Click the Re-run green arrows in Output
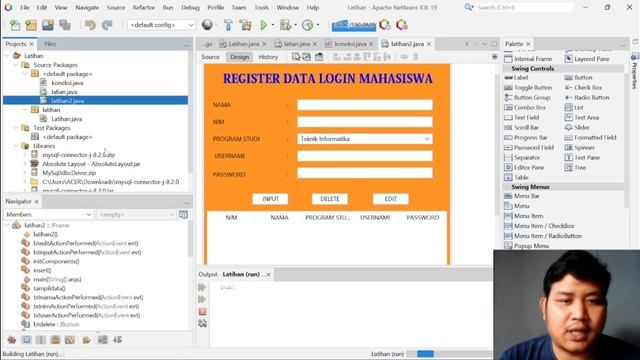Image resolution: width=640 pixels, height=360 pixels. click(202, 287)
